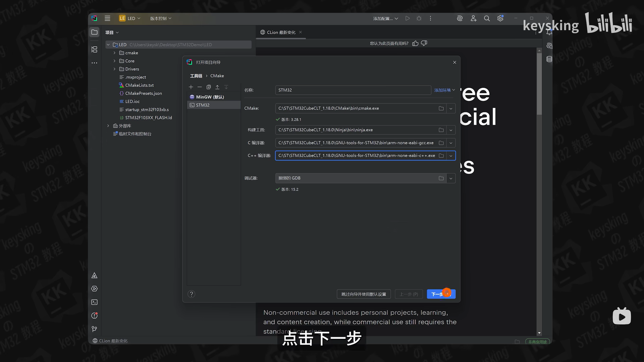This screenshot has height=362, width=644.
Task: Expand the C compiler dropdown arrow
Action: coord(451,143)
